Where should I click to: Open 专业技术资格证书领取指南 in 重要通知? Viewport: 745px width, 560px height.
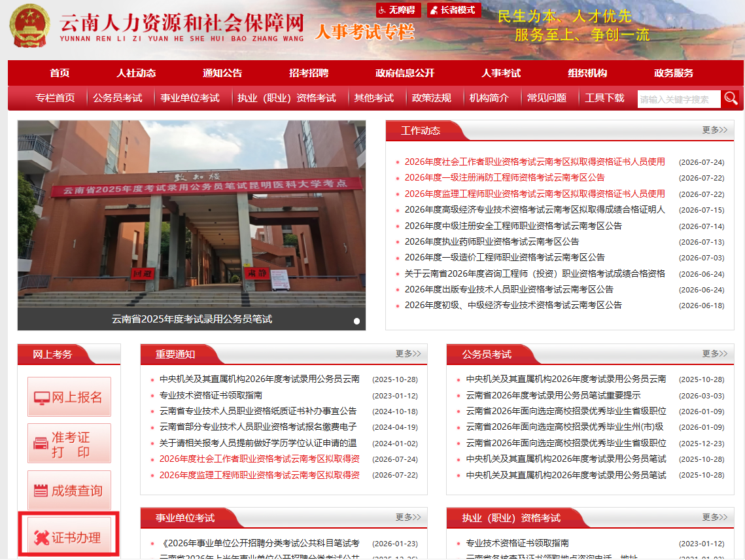(211, 395)
